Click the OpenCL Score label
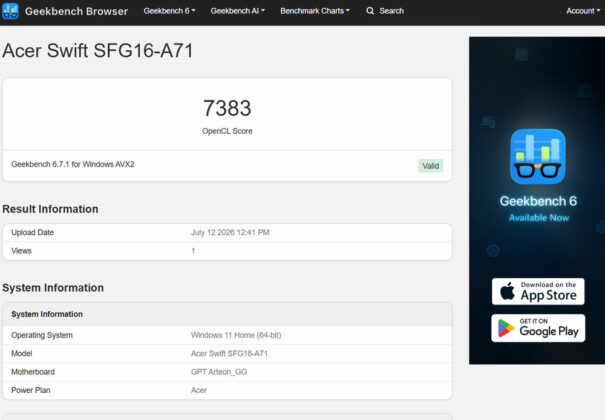This screenshot has width=605, height=420. click(227, 131)
